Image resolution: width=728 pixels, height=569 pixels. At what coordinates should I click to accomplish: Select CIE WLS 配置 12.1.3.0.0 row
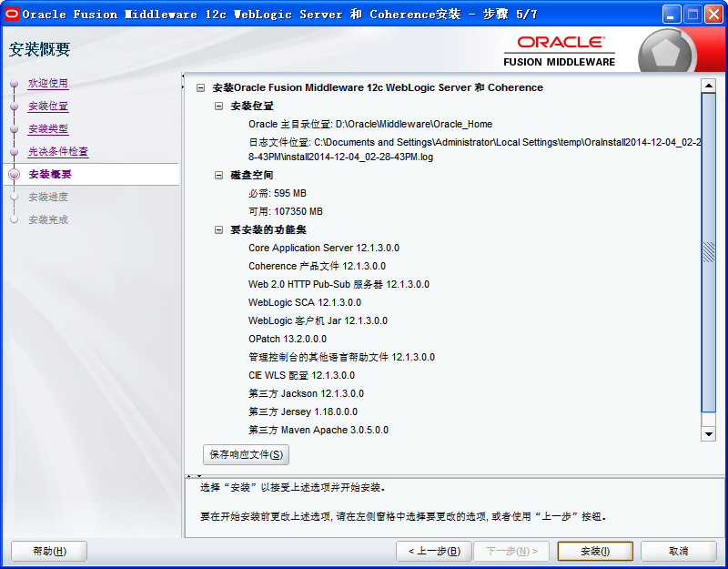tap(301, 375)
